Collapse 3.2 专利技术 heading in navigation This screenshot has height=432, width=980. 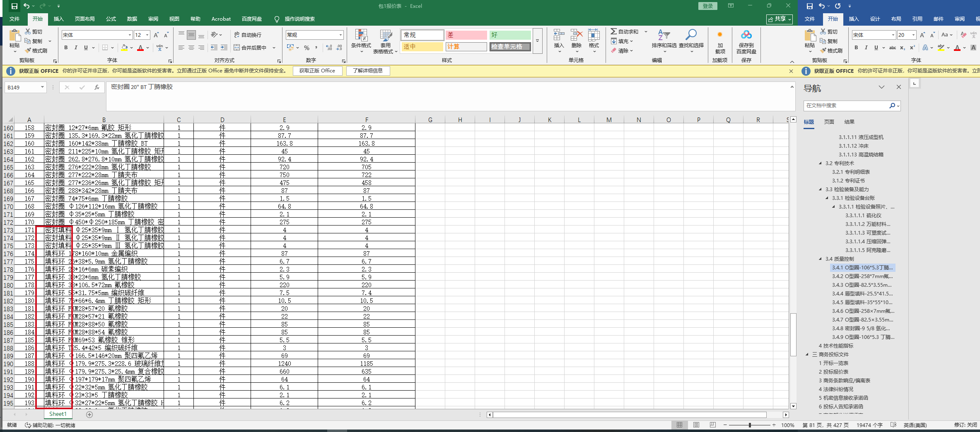click(820, 163)
